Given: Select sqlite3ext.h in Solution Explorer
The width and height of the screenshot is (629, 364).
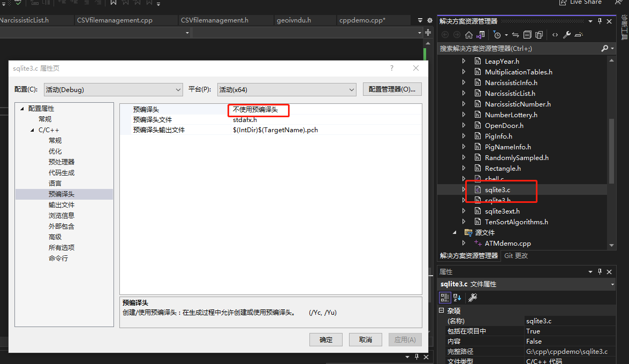Looking at the screenshot, I should 502,211.
